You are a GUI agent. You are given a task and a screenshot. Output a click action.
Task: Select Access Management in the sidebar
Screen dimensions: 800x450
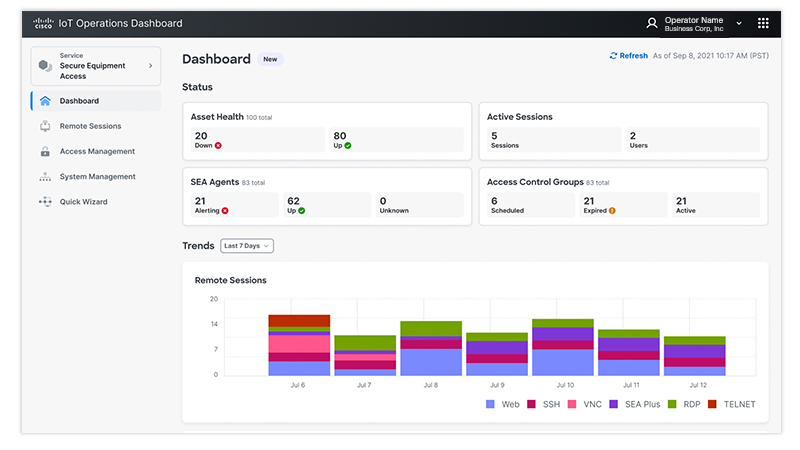point(97,152)
